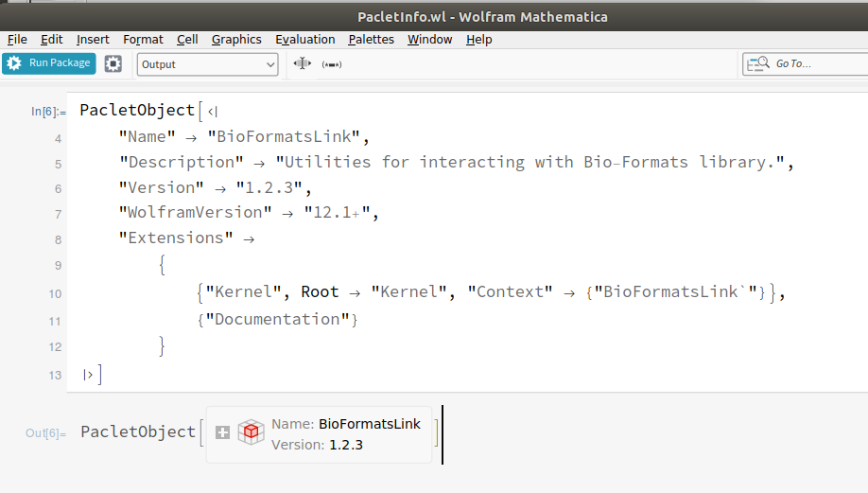Click the Run Package button
Image resolution: width=868 pixels, height=493 pixels.
click(x=49, y=63)
